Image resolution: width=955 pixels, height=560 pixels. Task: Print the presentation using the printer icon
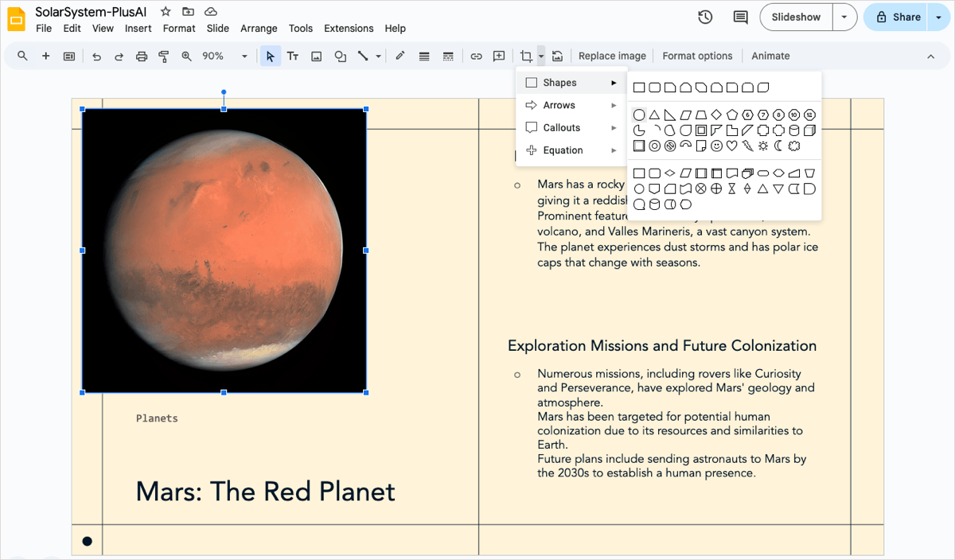(x=142, y=56)
